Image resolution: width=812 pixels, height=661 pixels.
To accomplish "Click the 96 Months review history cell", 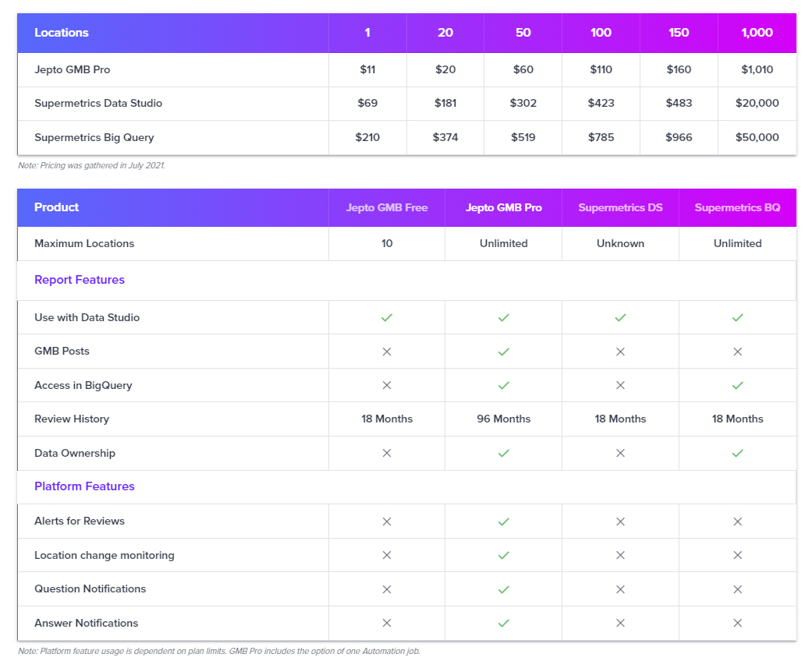I will coord(504,419).
